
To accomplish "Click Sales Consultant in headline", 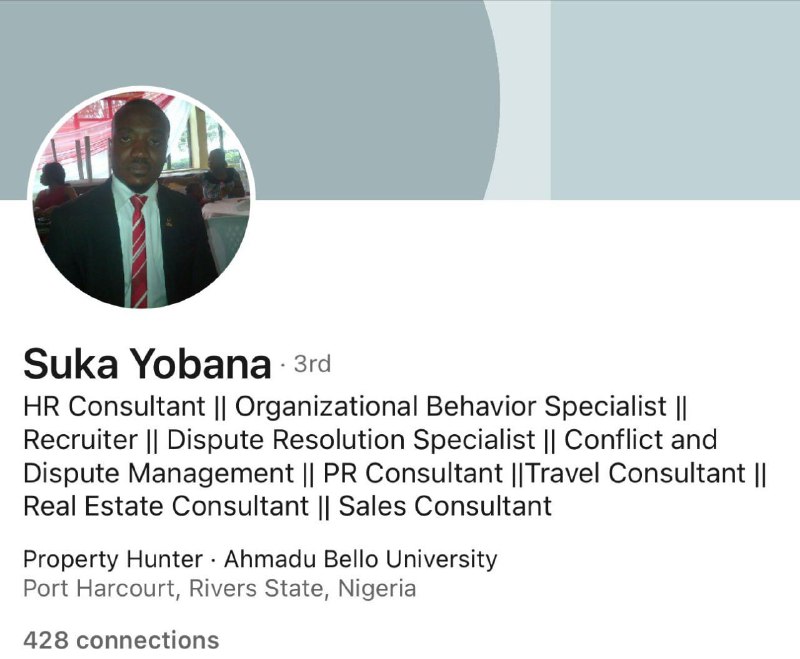I will point(445,506).
